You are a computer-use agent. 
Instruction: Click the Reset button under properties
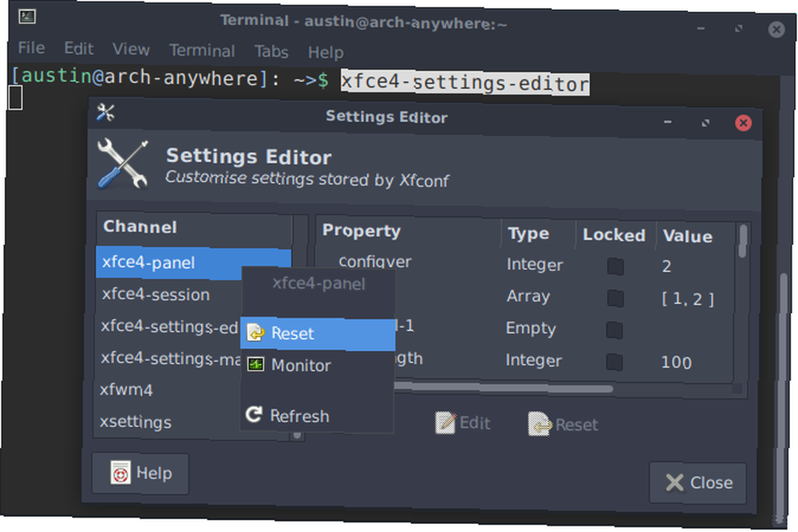[563, 424]
